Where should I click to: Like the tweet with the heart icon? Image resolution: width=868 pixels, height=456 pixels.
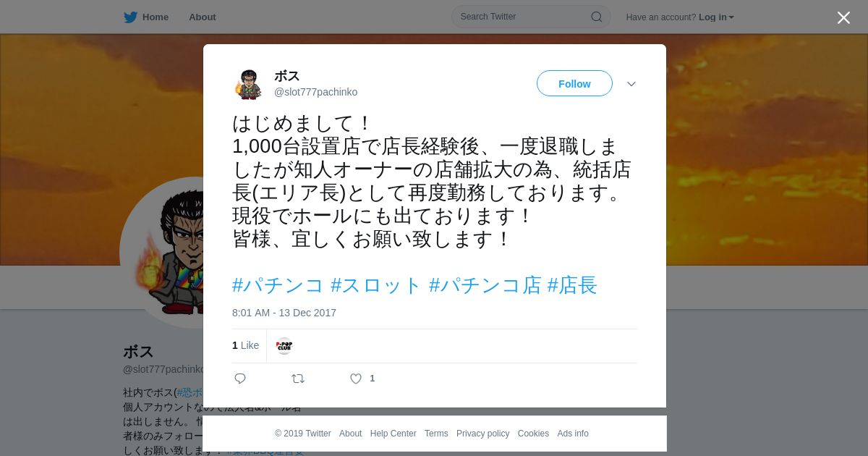(355, 379)
